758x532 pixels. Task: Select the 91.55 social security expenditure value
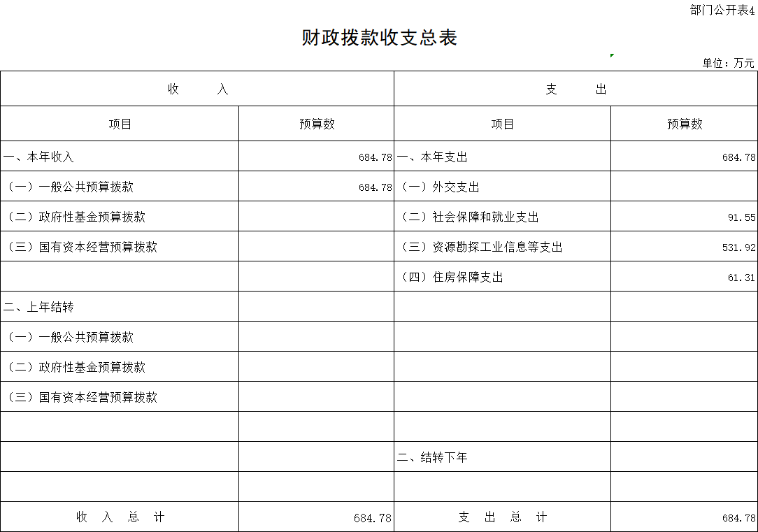[741, 217]
